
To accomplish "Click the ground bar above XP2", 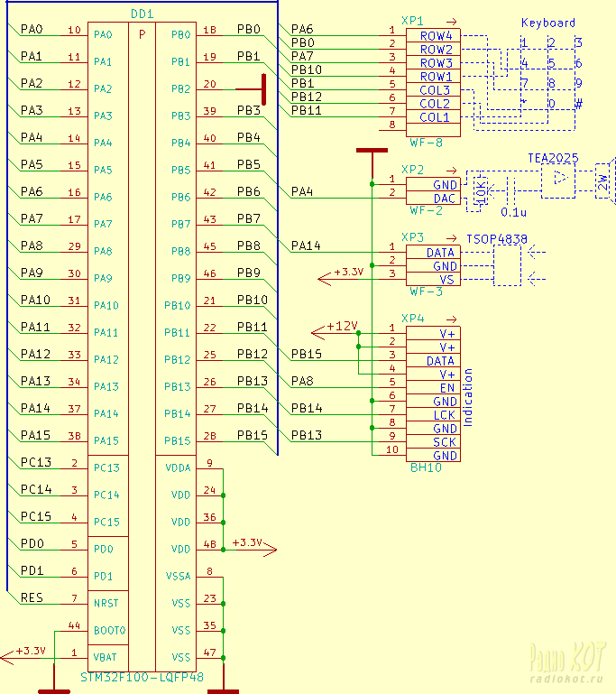I will coord(372,151).
